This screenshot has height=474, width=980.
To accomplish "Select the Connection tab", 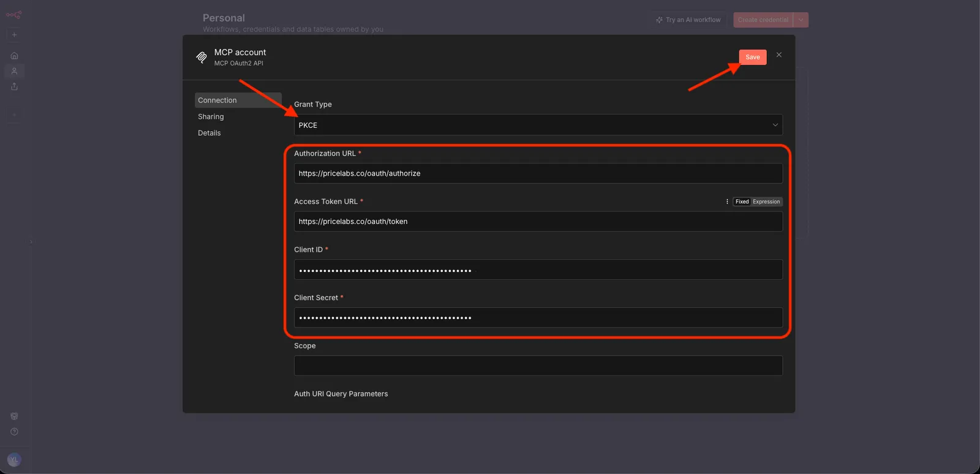I will [x=238, y=100].
